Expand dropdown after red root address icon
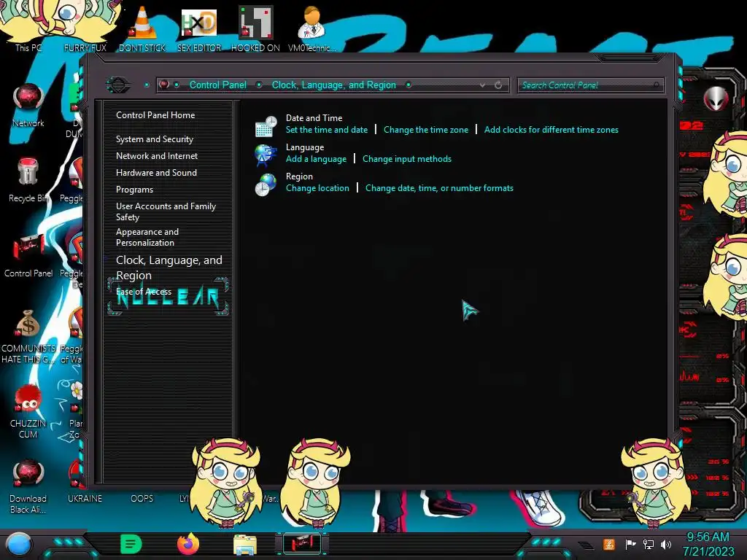Screen dimensions: 747x560 tap(177, 85)
